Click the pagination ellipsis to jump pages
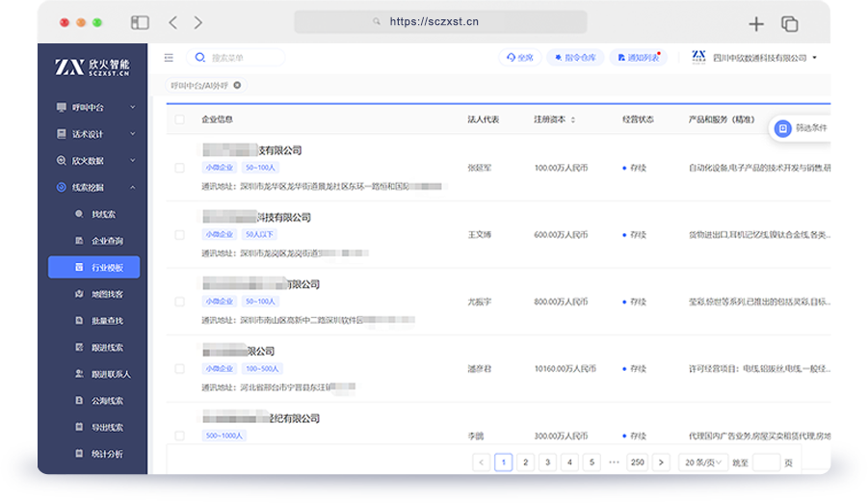 click(x=614, y=462)
